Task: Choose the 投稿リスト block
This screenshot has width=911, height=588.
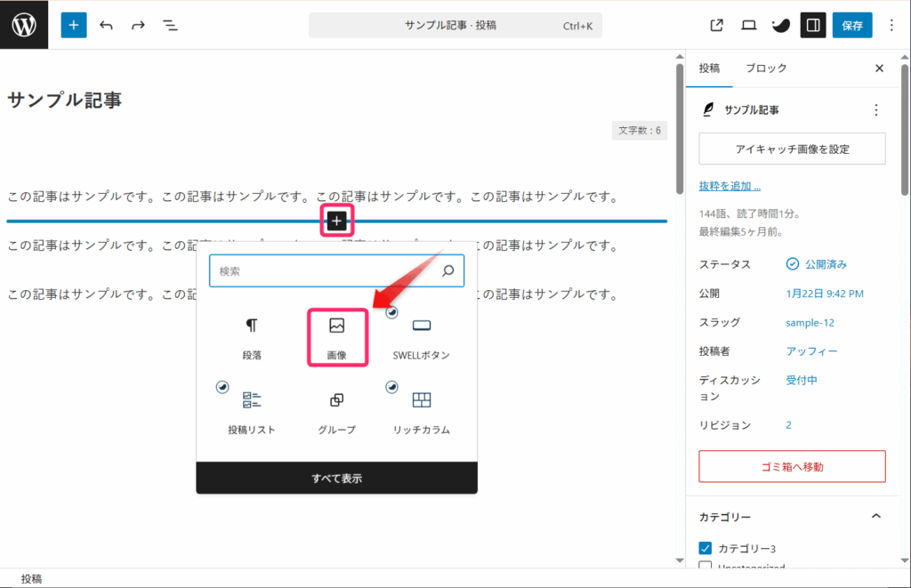Action: click(x=252, y=411)
